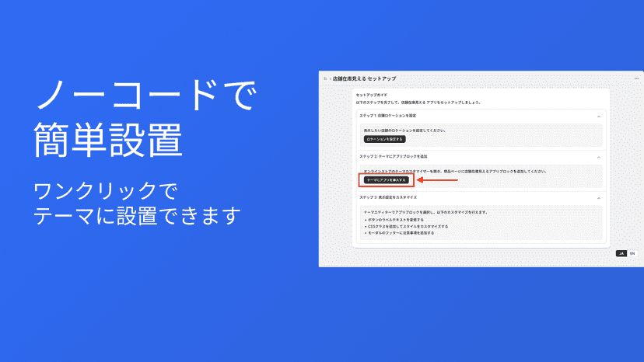
Task: Collapse the ステップ 1 section chevron
Action: tap(598, 117)
